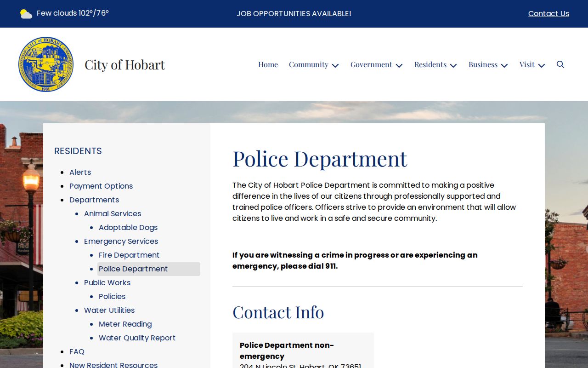This screenshot has width=588, height=368.
Task: Open Alerts in the sidebar
Action: pos(80,172)
